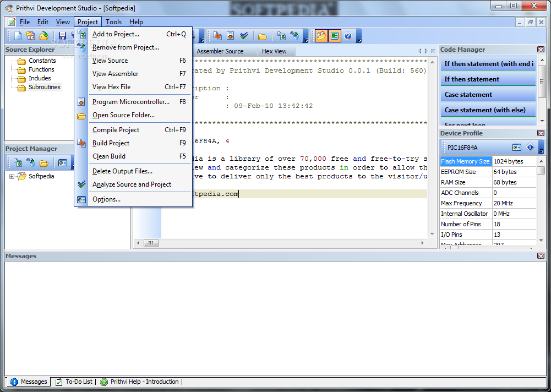Image resolution: width=551 pixels, height=392 pixels.
Task: Click the Open file toolbar icon
Action: coord(44,36)
